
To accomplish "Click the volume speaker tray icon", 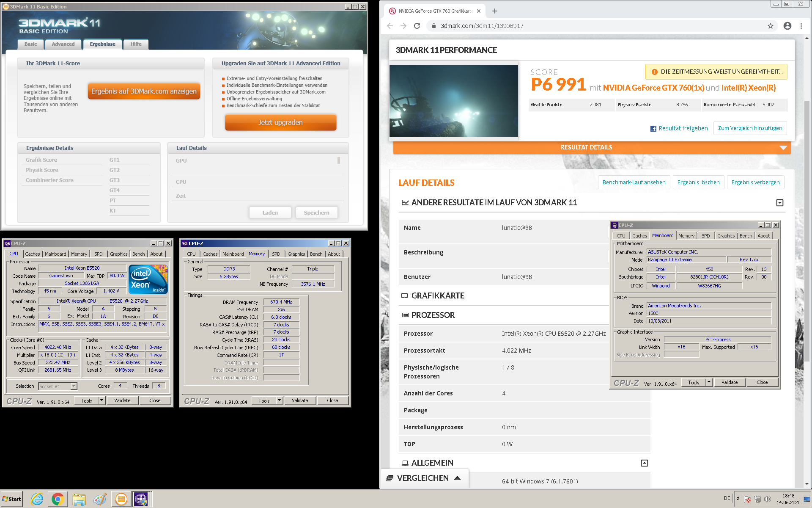I will pyautogui.click(x=768, y=499).
